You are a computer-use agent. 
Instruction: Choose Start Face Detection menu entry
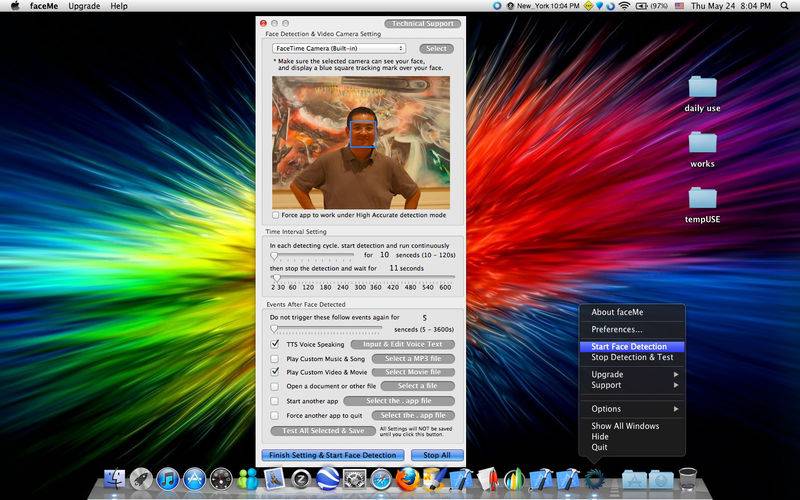(629, 347)
